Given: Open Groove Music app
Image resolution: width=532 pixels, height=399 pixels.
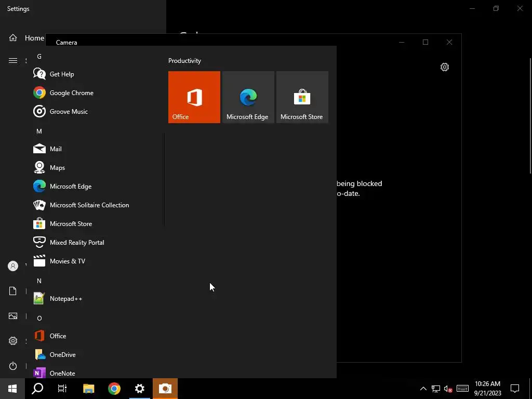Looking at the screenshot, I should (x=95, y=111).
